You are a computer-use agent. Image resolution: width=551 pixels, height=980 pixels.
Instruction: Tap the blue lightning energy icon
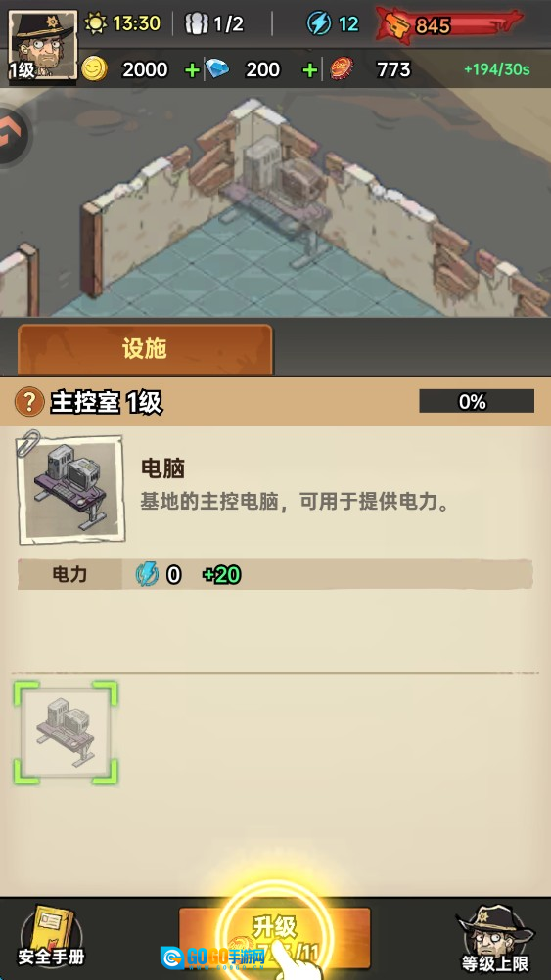click(x=319, y=23)
